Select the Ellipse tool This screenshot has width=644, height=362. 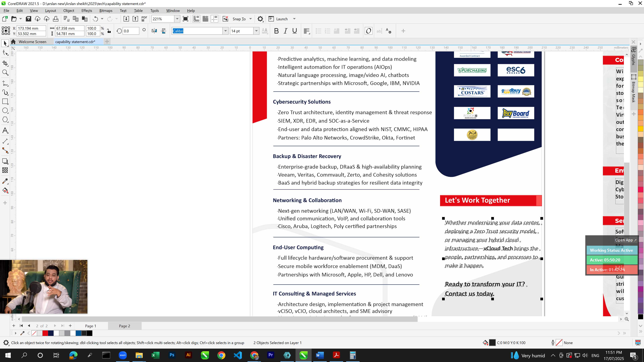5,110
